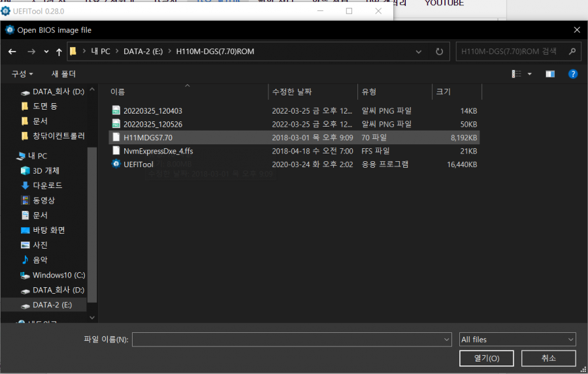588x374 pixels.
Task: Click the navigation pane scrollbar thumb
Action: [92, 225]
